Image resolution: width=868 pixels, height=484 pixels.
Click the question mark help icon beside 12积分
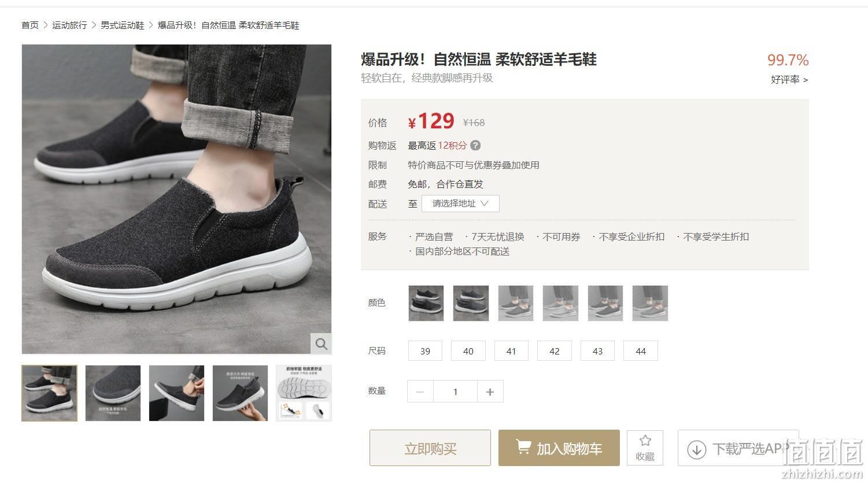point(475,145)
